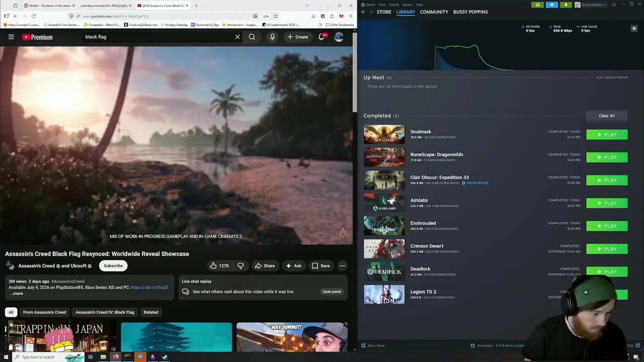Open the 'Other Bookmarks' folder

340,25
